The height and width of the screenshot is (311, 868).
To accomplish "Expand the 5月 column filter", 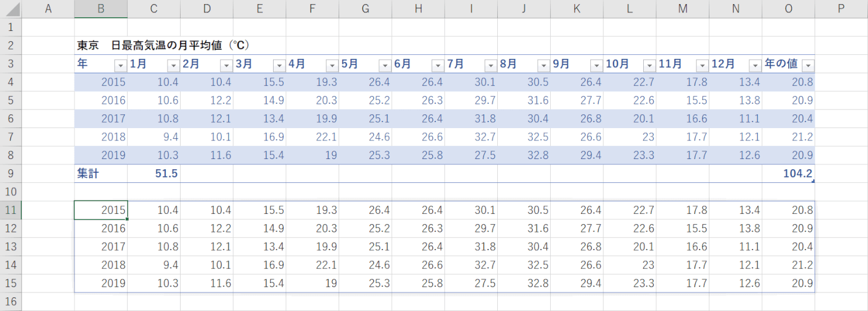I will pyautogui.click(x=385, y=66).
